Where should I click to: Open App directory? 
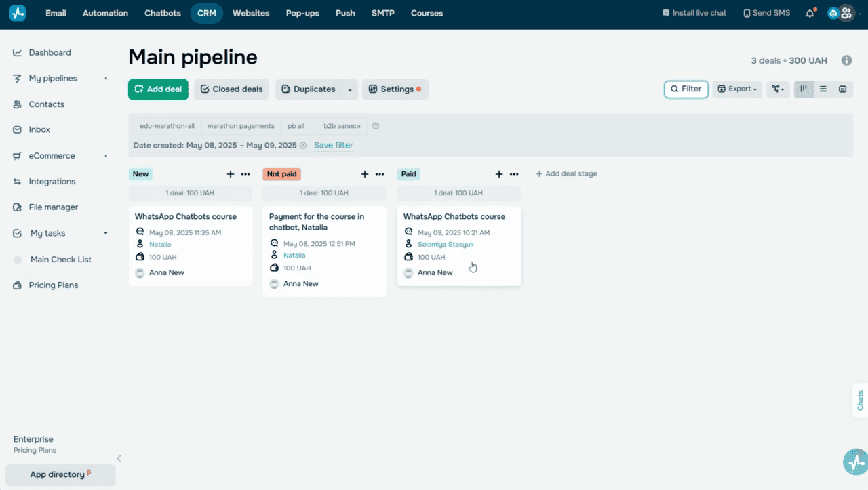point(60,475)
